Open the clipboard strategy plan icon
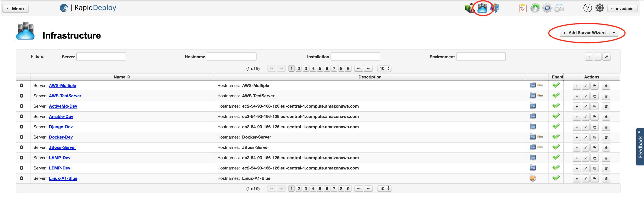The height and width of the screenshot is (204, 644). [522, 8]
